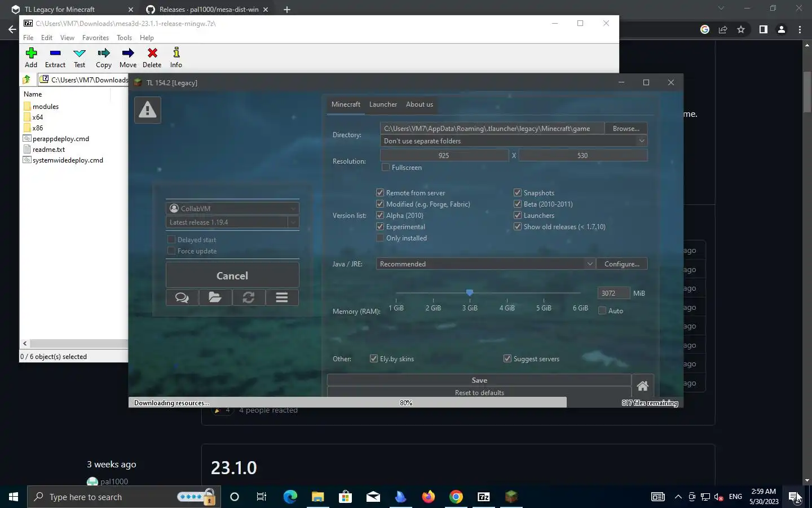Click the warning triangle icon in TL launcher

tap(148, 110)
